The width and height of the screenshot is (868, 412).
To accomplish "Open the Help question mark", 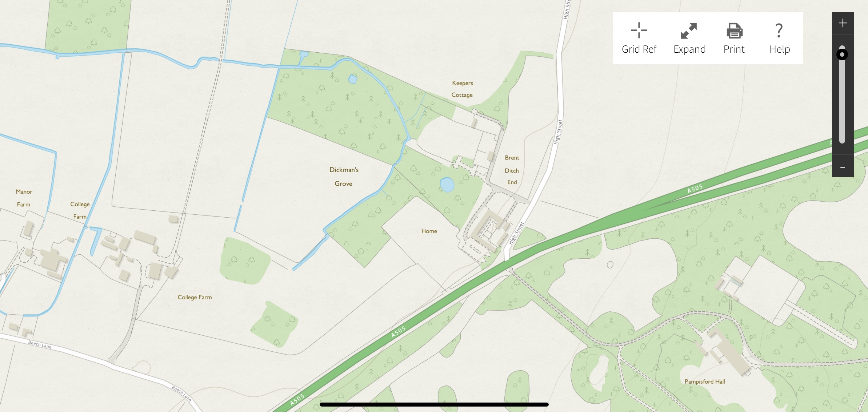I will point(779,31).
